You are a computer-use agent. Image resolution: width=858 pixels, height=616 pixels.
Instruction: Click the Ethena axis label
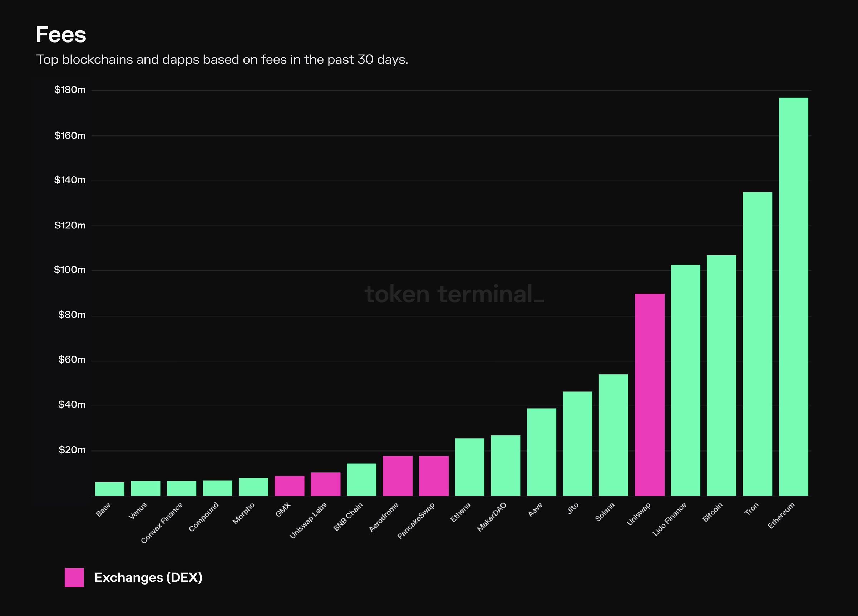(x=460, y=513)
